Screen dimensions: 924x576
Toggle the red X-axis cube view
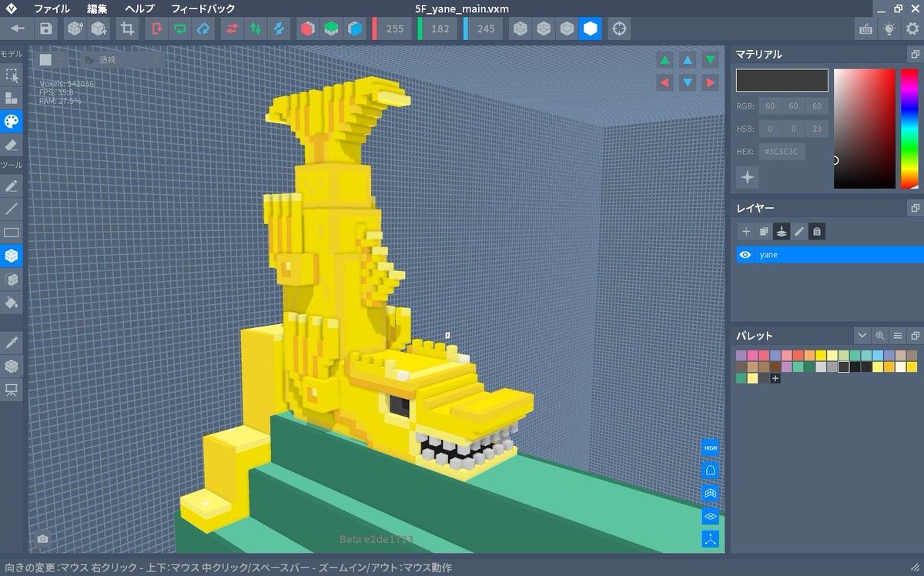308,28
